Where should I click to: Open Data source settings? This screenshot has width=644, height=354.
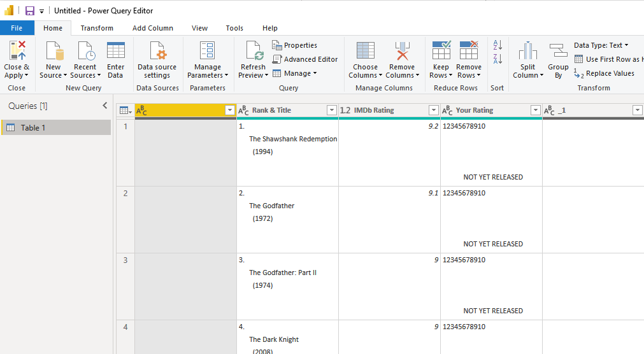point(157,51)
